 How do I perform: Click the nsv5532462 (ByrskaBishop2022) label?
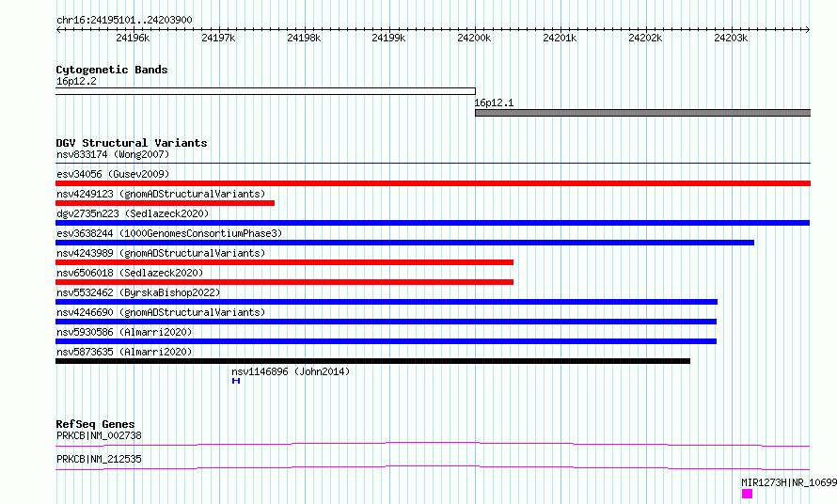click(138, 292)
